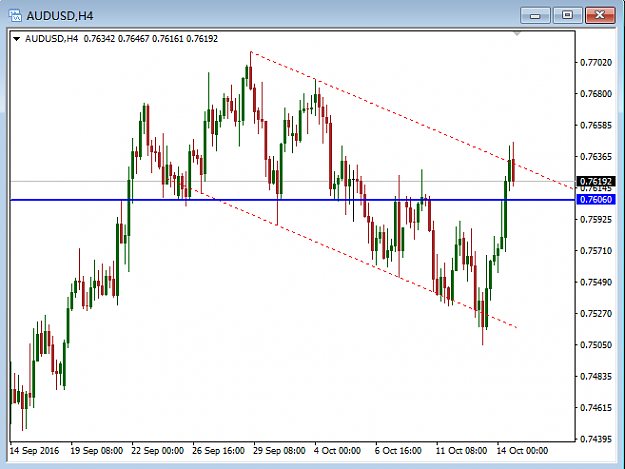This screenshot has height=469, width=625.
Task: Click the 22 Sep 00:00 time label
Action: point(157,451)
